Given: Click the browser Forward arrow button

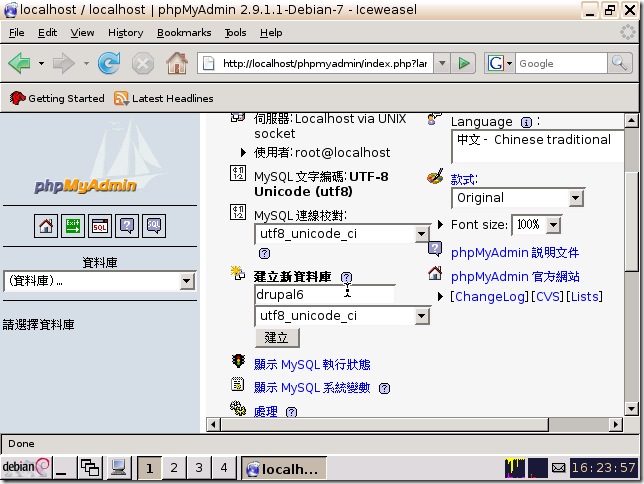Looking at the screenshot, I should 64,63.
